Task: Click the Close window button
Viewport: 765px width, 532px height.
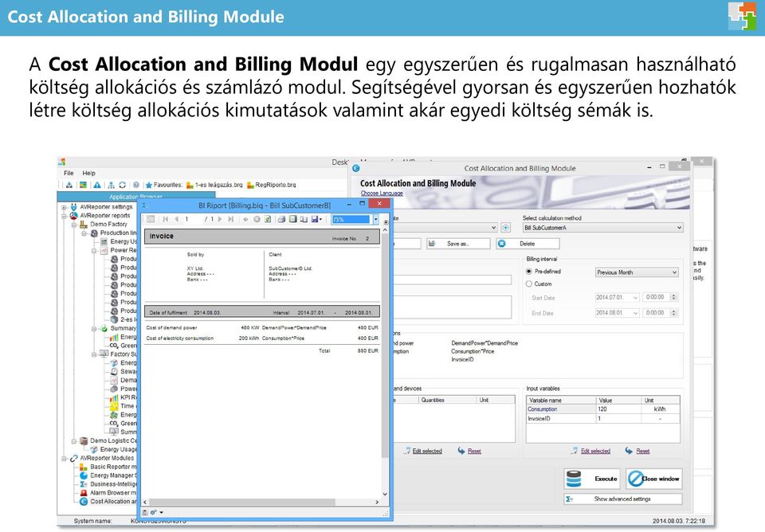Action: (654, 479)
